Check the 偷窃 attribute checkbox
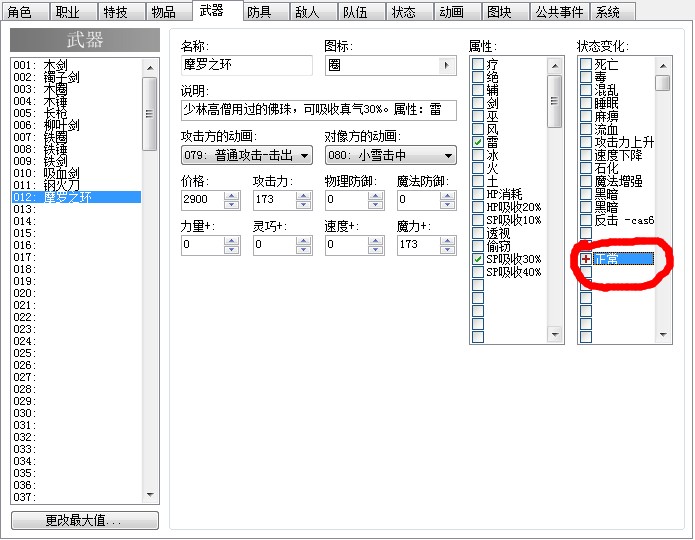 pos(478,246)
